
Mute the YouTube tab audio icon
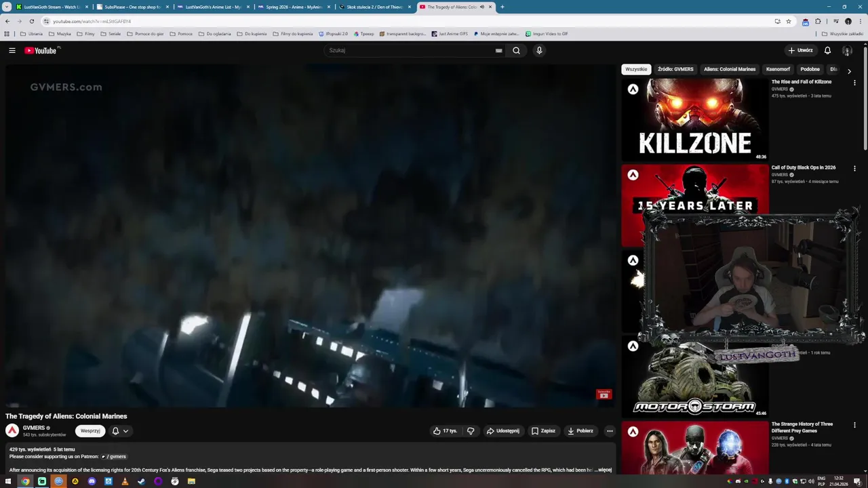coord(482,7)
